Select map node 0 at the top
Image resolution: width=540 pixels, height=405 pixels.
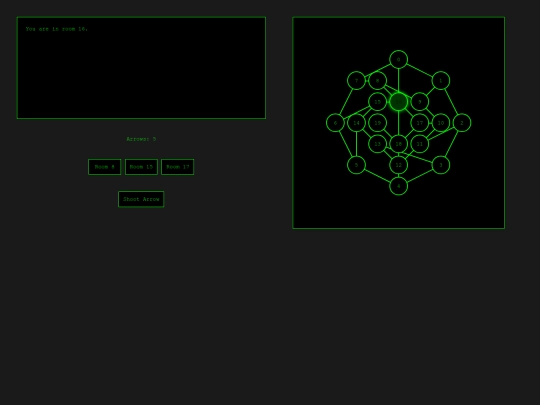tap(398, 60)
